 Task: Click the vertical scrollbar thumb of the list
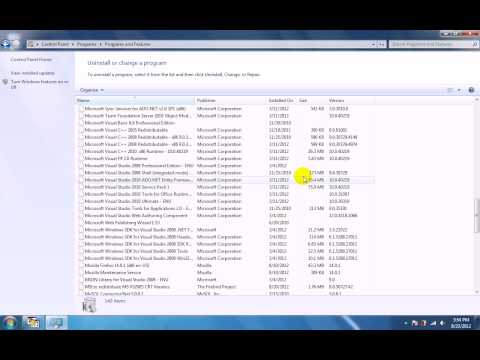point(477,216)
